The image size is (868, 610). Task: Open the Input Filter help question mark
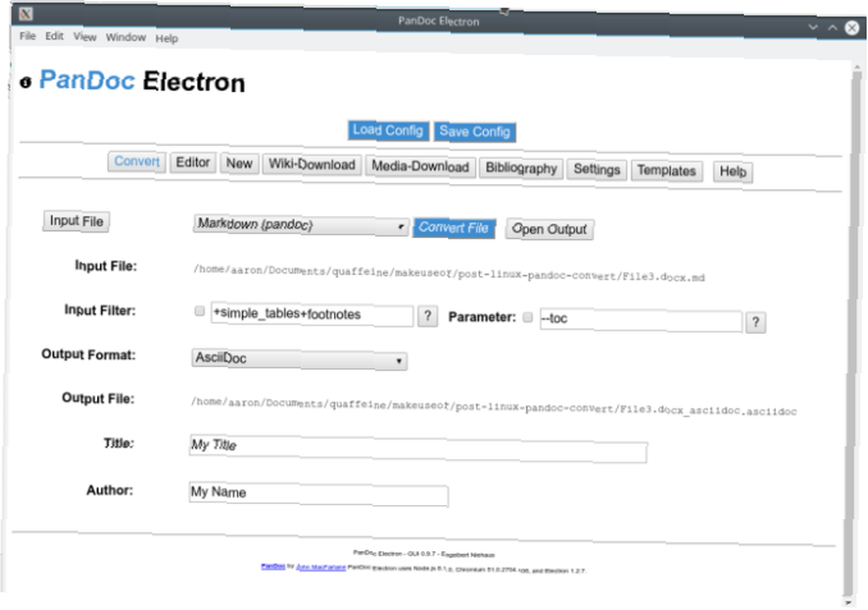point(427,316)
